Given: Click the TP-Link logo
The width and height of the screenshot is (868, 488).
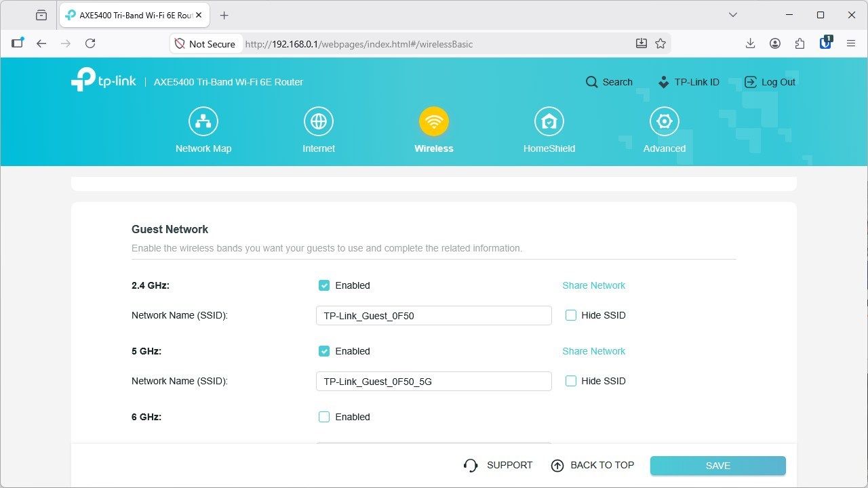Looking at the screenshot, I should click(x=103, y=80).
